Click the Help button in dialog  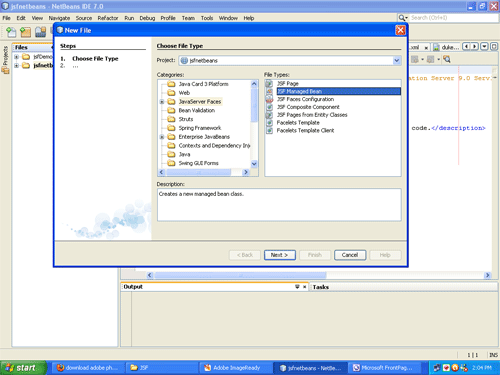pos(385,255)
